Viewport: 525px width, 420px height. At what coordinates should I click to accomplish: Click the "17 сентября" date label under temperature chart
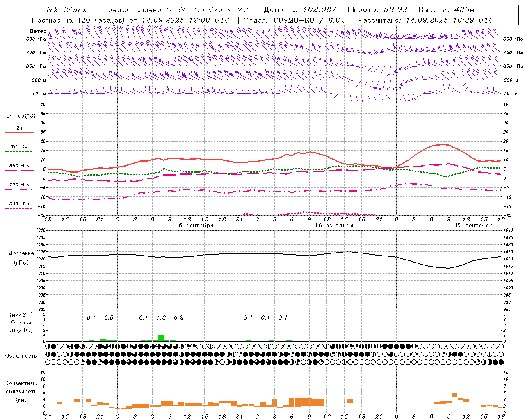[x=473, y=226]
